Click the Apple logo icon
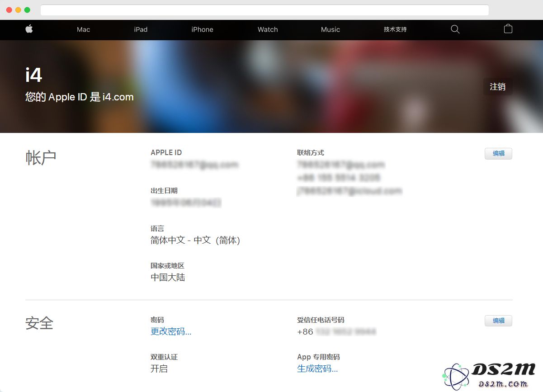543x392 pixels. (x=29, y=29)
